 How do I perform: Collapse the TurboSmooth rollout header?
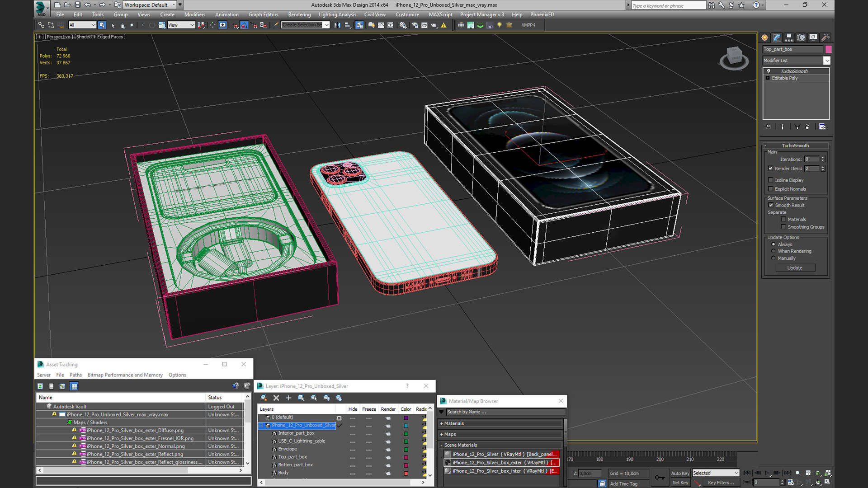[796, 145]
